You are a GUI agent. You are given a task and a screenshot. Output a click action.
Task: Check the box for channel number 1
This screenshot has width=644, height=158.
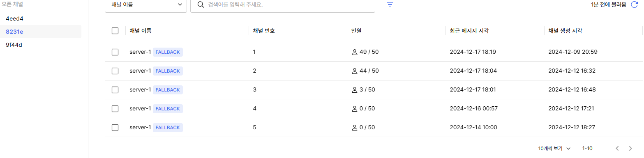pyautogui.click(x=115, y=52)
